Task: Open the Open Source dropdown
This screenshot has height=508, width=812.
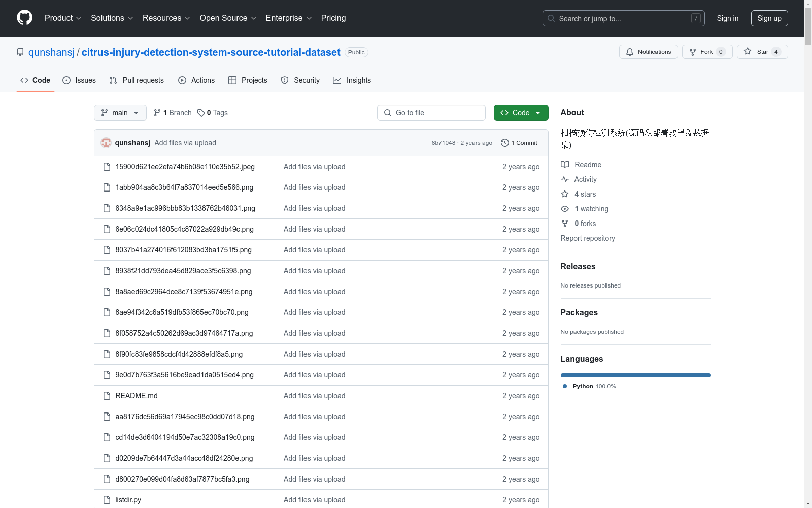Action: (228, 18)
